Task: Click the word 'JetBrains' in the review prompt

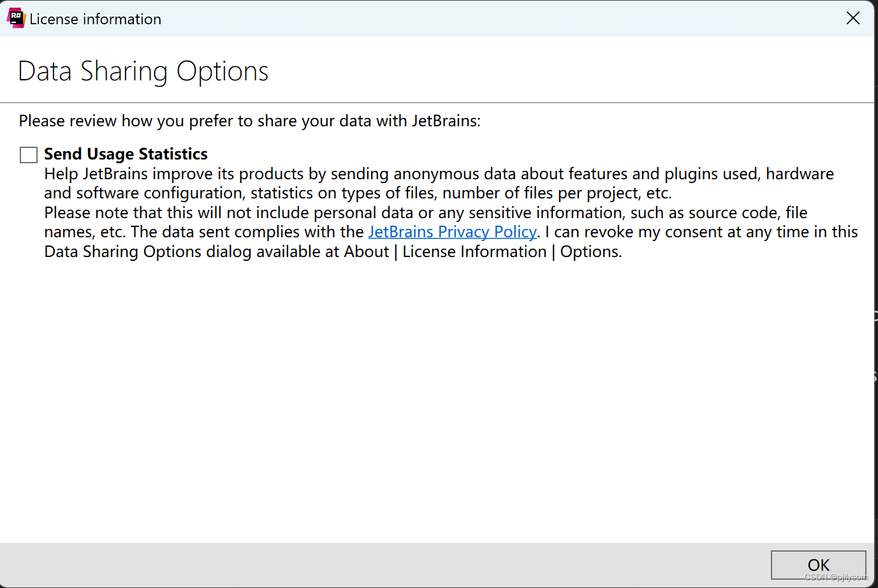Action: pos(444,121)
